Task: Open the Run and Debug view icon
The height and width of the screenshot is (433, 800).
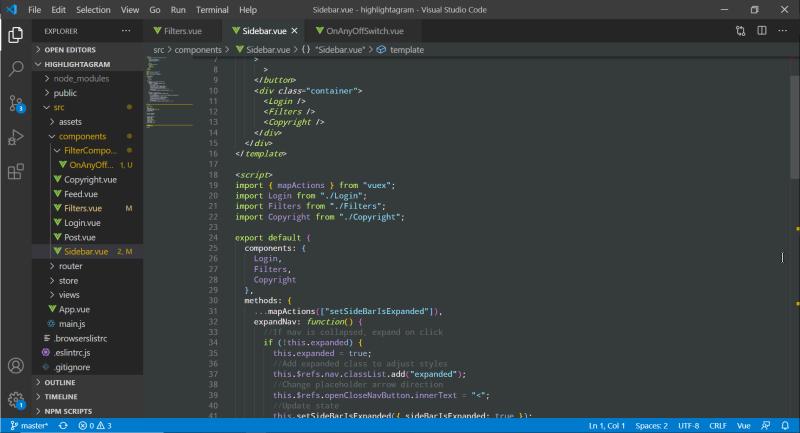Action: tap(16, 137)
